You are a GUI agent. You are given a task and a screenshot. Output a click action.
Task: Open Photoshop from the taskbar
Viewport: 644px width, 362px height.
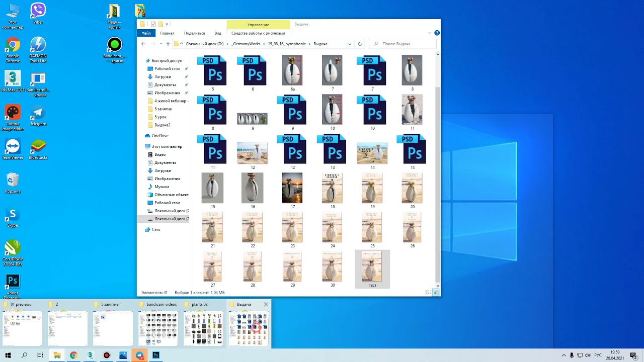click(x=156, y=355)
